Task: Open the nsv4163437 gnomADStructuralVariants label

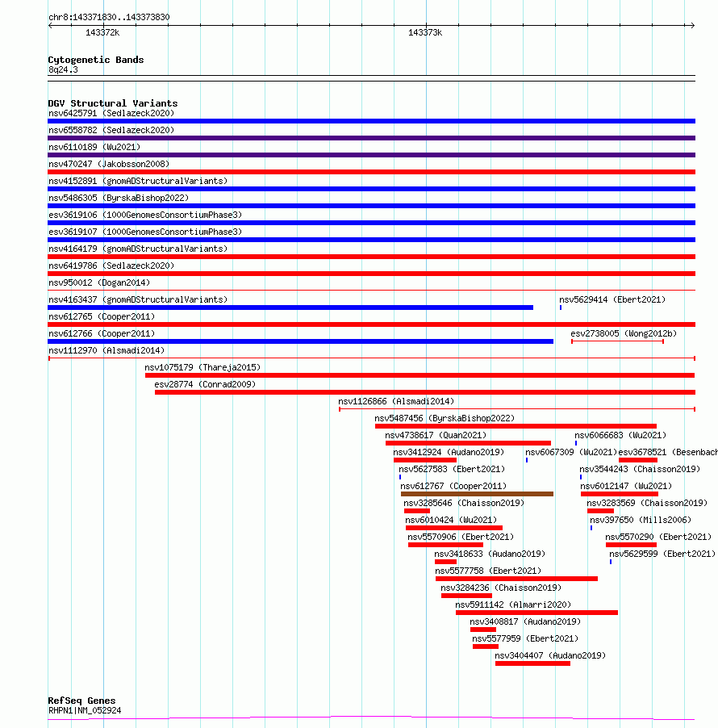Action: (x=138, y=300)
